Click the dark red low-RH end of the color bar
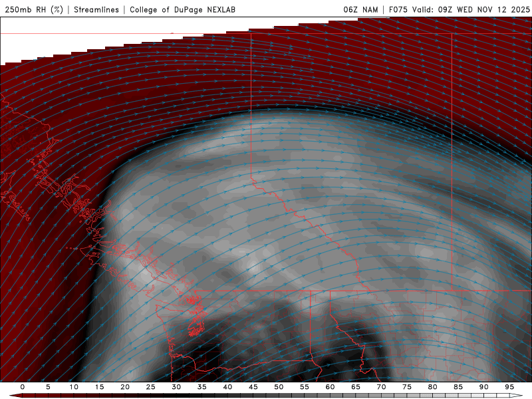Image resolution: width=532 pixels, height=399 pixels. click(15, 396)
